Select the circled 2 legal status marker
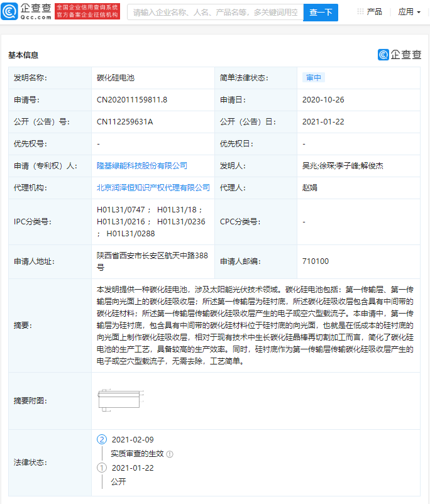This screenshot has height=504, width=430. 102,439
